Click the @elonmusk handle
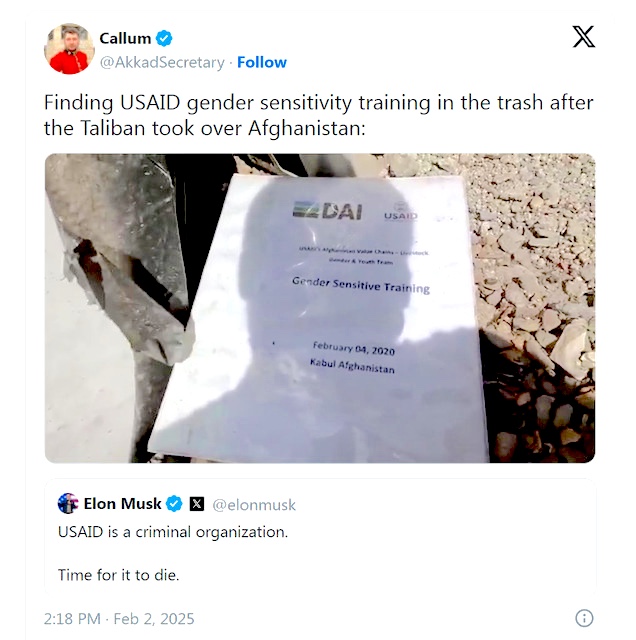636x640 pixels. (x=254, y=505)
